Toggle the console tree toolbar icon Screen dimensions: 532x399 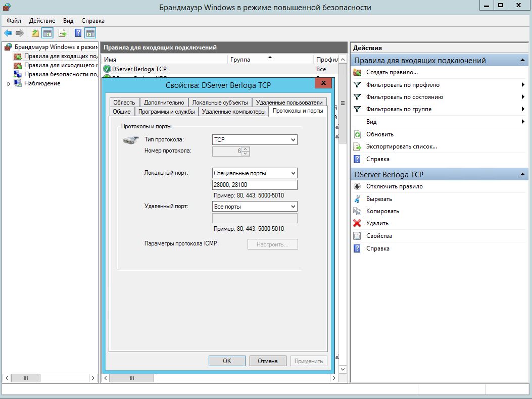point(47,33)
